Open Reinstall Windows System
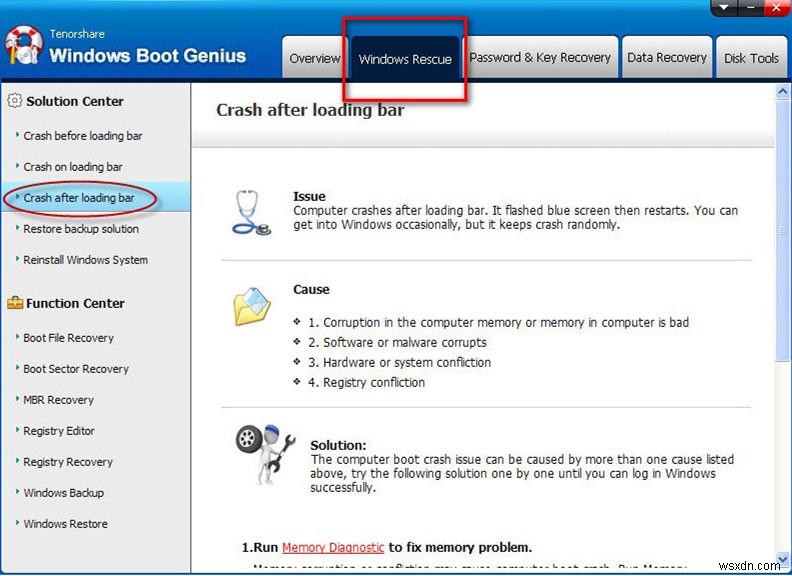Viewport: 792px width, 576px height. tap(85, 260)
